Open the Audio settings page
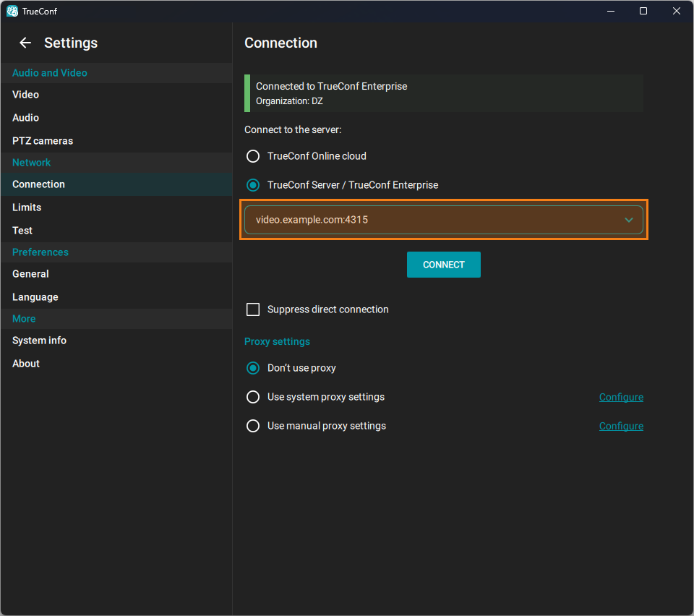 tap(116, 118)
